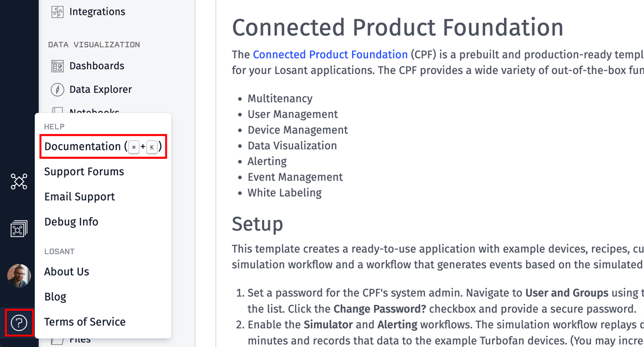Click the K key badge in the Documentation shortcut

coord(152,146)
